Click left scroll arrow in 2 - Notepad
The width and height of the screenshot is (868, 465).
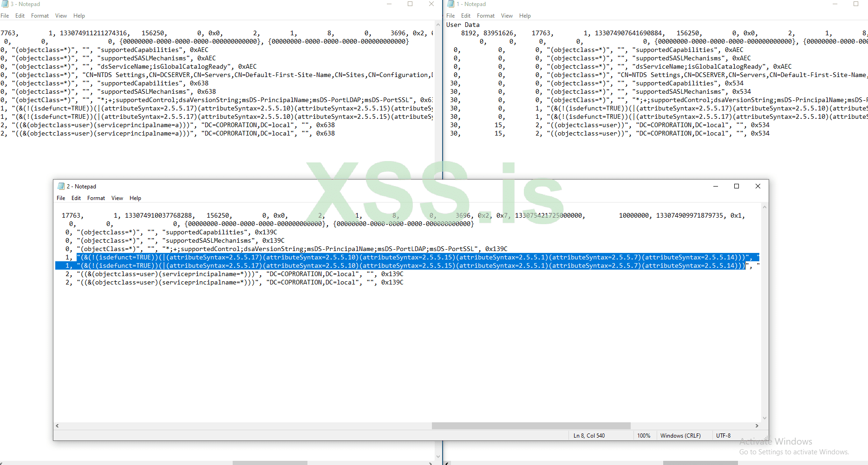pos(57,426)
